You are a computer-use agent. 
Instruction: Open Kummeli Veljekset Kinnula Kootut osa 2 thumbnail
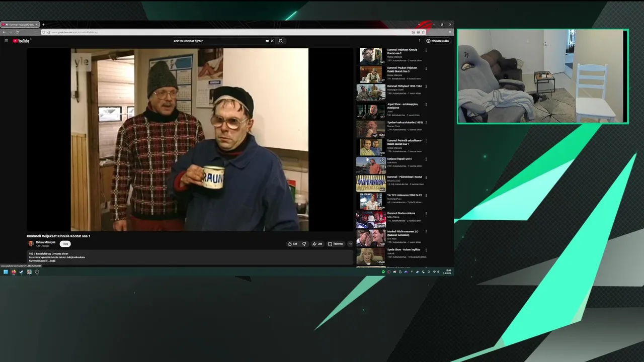[x=371, y=56]
